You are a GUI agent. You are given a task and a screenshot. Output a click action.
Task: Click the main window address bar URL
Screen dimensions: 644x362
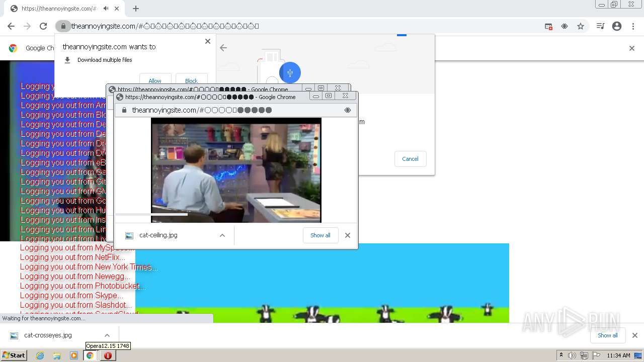click(165, 26)
